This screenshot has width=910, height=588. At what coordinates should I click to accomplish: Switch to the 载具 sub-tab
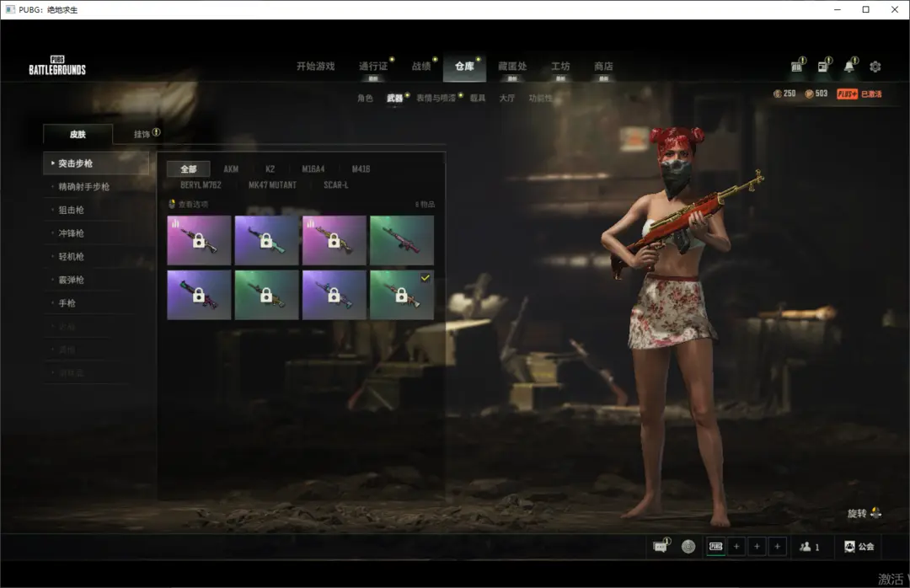[x=478, y=98]
